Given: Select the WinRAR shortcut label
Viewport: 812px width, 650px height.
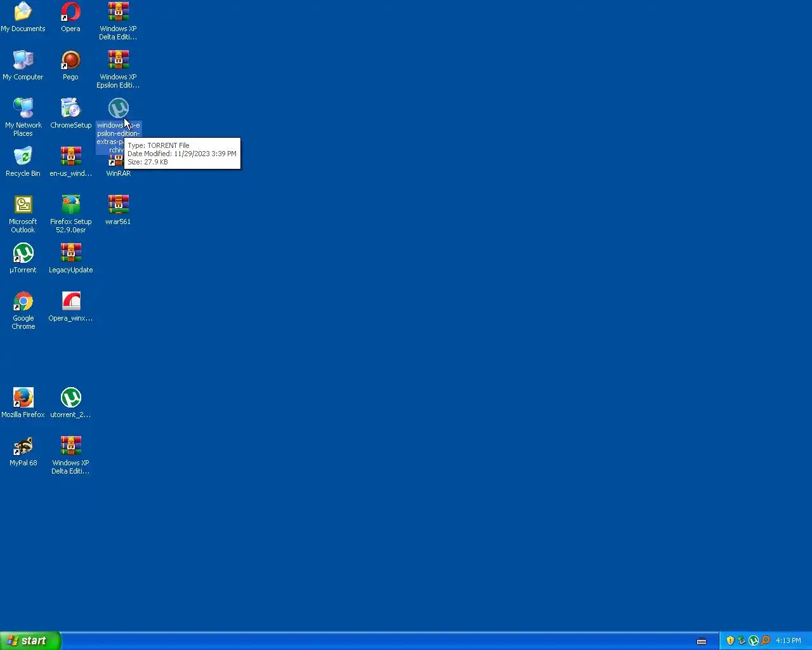Looking at the screenshot, I should pos(118,173).
